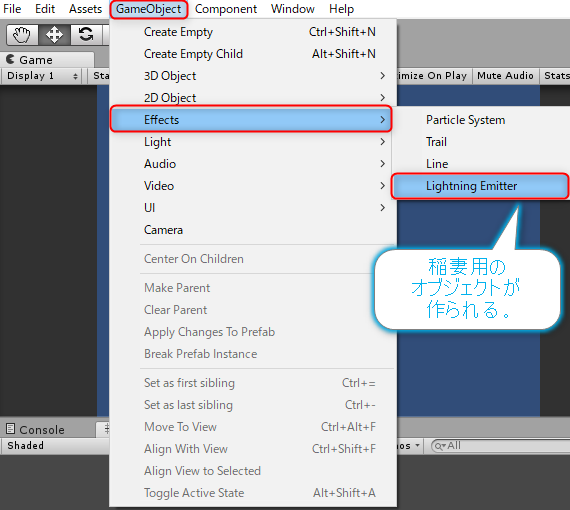Image resolution: width=570 pixels, height=510 pixels.
Task: Open the Display 1 dropdown
Action: [x=42, y=76]
